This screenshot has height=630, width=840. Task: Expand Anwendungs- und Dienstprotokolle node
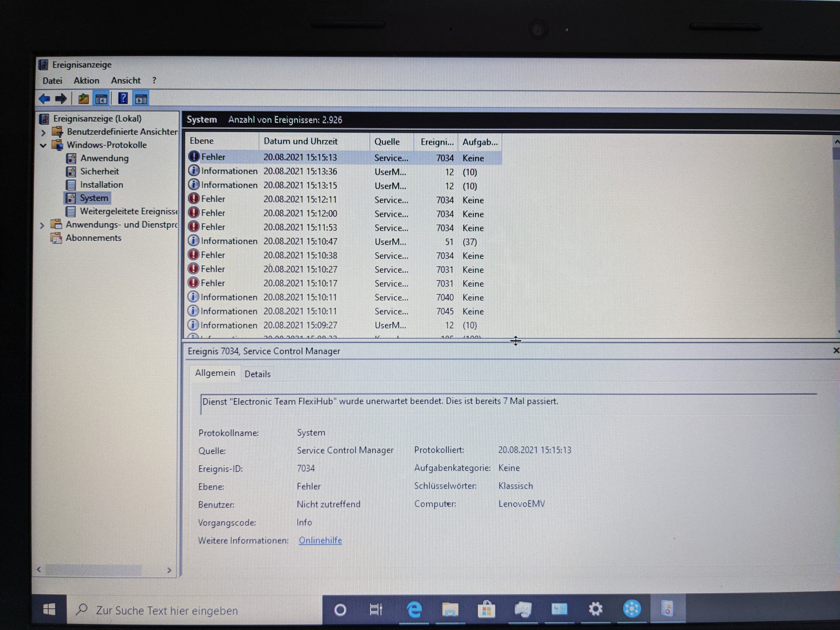42,225
